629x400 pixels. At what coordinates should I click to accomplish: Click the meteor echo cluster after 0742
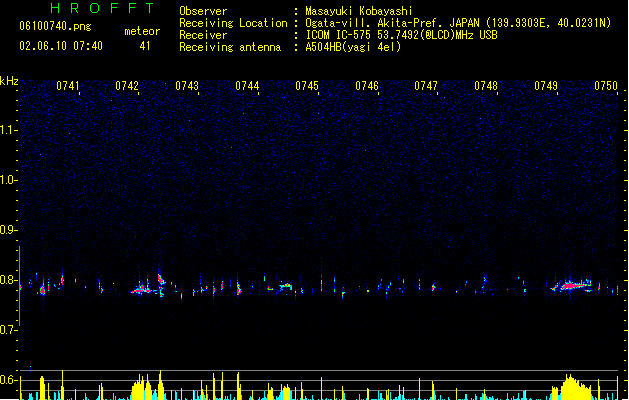pos(142,289)
